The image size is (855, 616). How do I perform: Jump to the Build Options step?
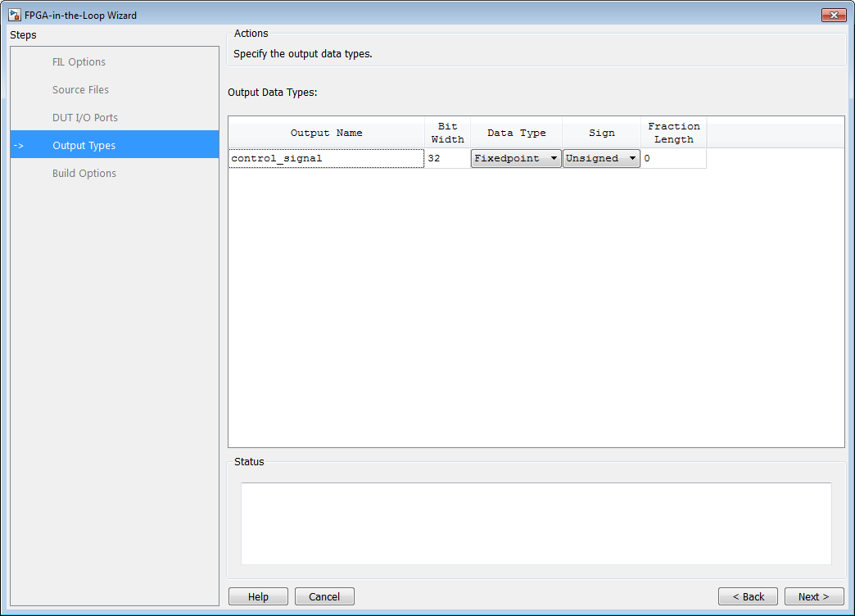point(84,174)
